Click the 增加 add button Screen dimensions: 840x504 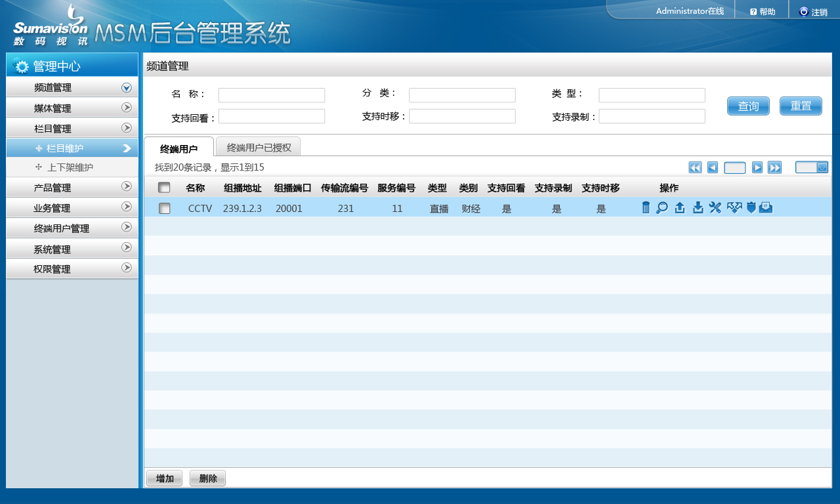coord(165,478)
